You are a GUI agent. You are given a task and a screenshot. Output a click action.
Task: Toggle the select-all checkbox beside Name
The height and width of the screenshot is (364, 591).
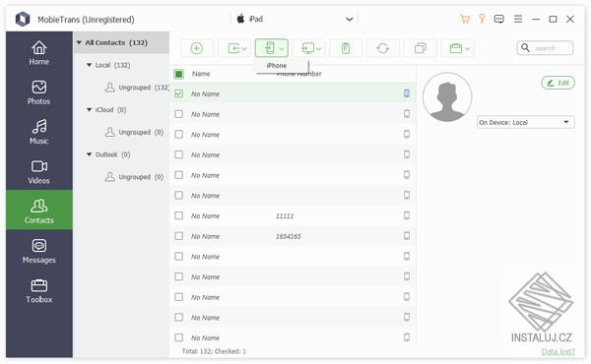[x=178, y=74]
